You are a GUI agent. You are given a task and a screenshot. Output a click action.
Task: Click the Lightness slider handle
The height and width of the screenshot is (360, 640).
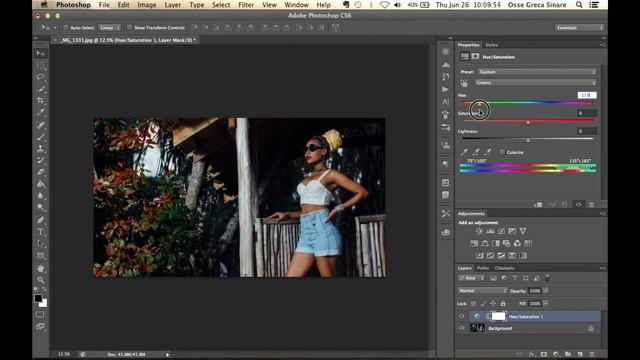528,140
